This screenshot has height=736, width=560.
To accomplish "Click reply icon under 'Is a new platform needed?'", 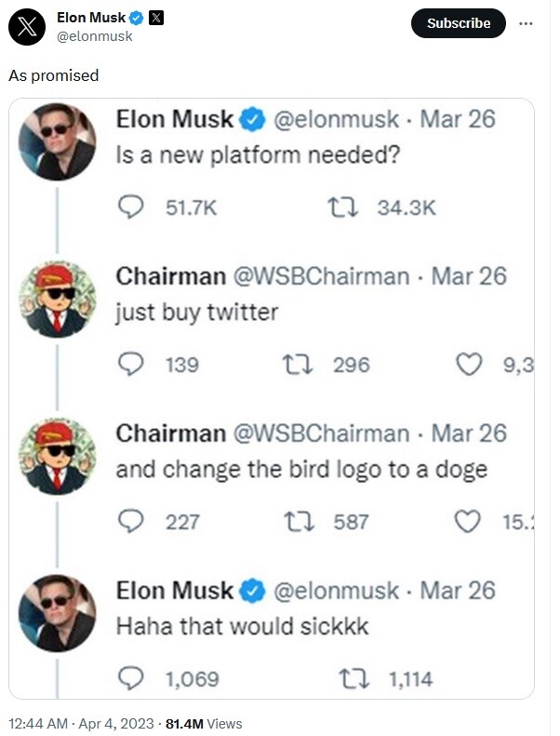I will [130, 207].
